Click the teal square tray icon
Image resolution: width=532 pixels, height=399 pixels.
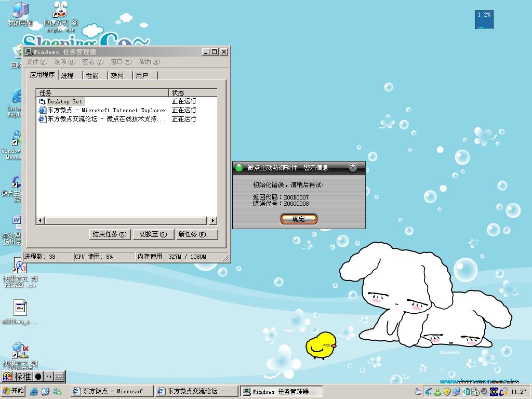coord(466,392)
